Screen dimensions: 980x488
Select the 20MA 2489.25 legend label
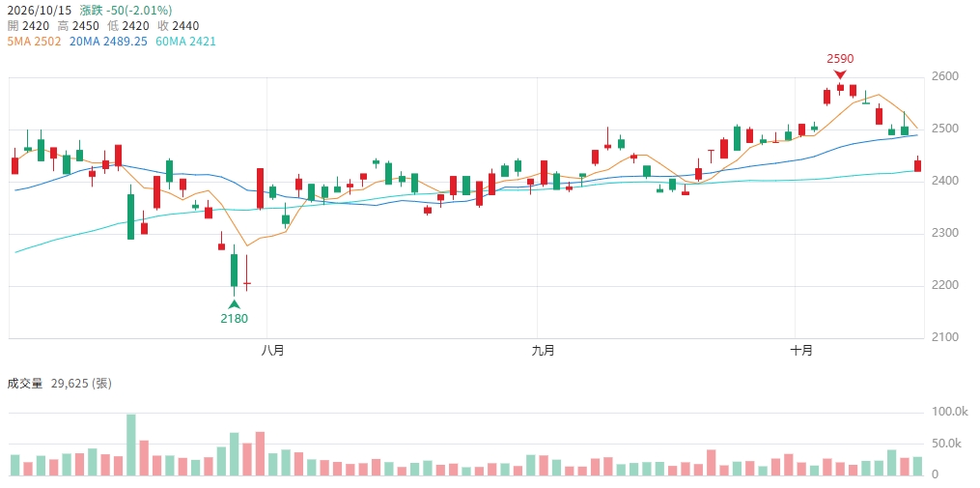[x=107, y=42]
